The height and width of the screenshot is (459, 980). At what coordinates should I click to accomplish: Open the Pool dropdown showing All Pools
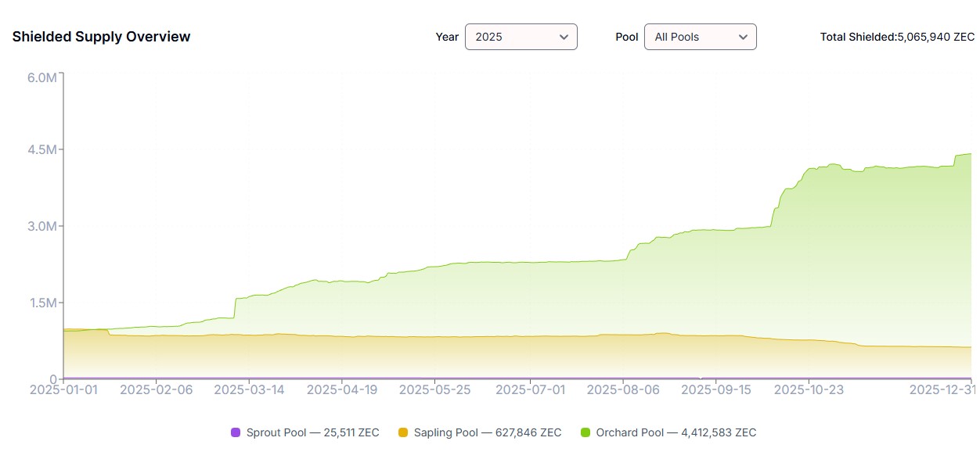coord(699,37)
